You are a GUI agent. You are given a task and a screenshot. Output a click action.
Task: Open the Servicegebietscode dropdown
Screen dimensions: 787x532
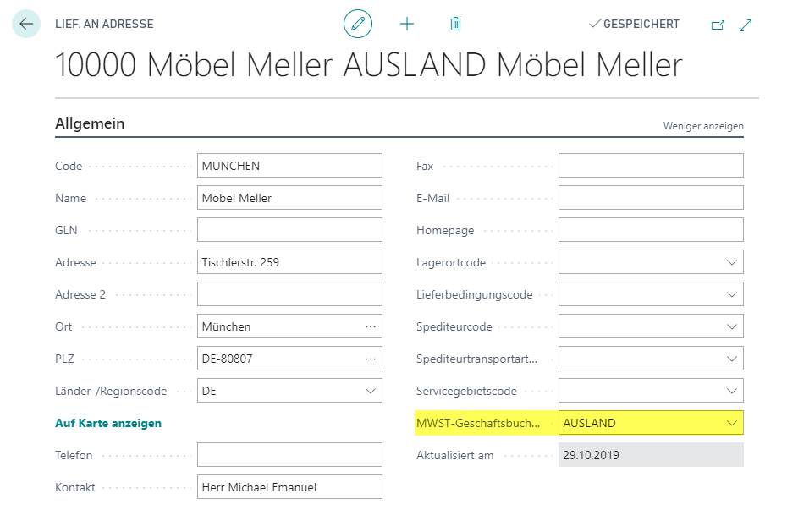[732, 391]
